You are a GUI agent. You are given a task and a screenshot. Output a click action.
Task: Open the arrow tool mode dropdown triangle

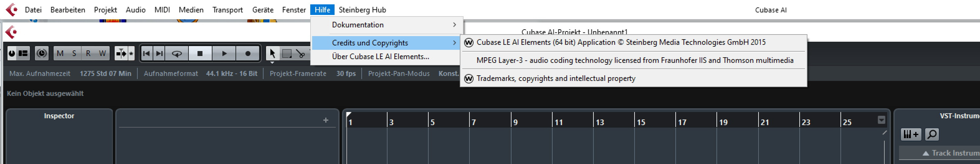(x=272, y=63)
